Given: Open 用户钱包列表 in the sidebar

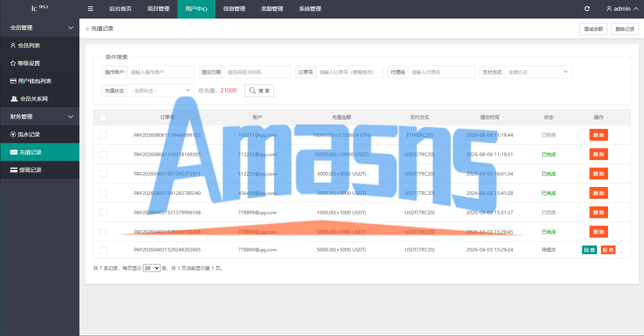Looking at the screenshot, I should tap(40, 81).
